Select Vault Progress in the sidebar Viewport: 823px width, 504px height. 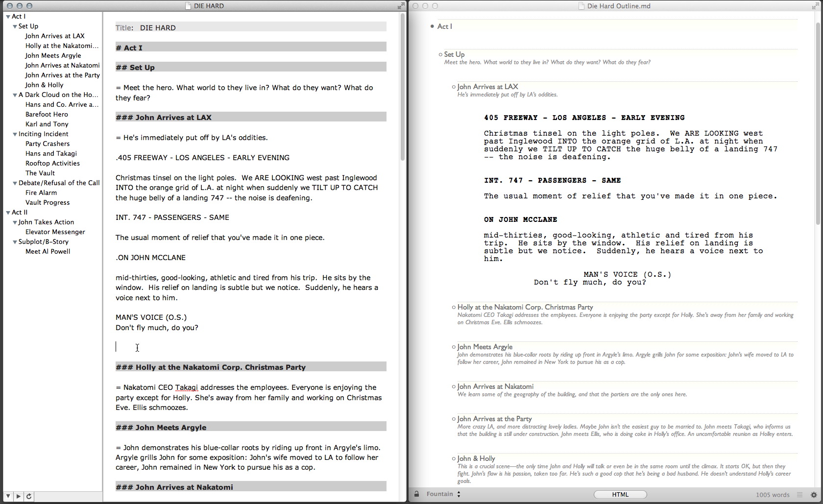(48, 202)
